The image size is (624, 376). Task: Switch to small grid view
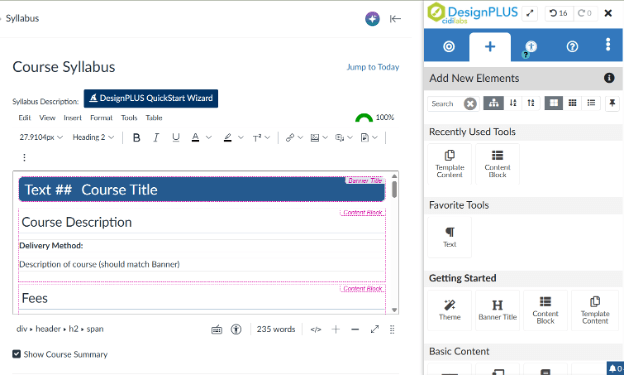click(x=572, y=103)
